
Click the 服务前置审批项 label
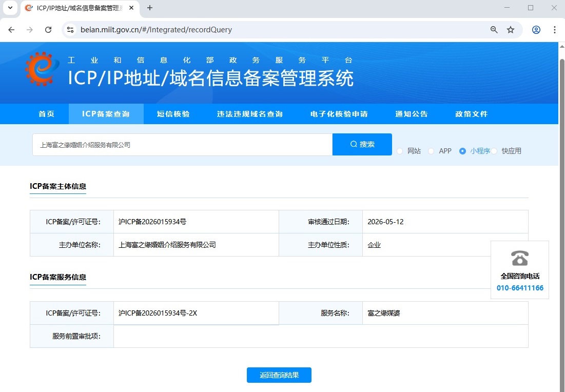click(x=76, y=336)
